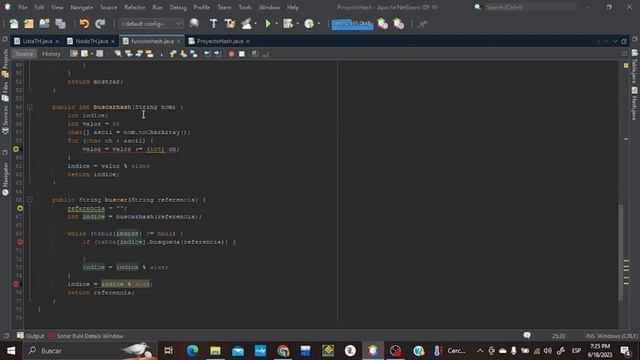Screen dimensions: 640x360
Task: Open Google Chrome from the taskbar
Action: pyautogui.click(x=283, y=351)
